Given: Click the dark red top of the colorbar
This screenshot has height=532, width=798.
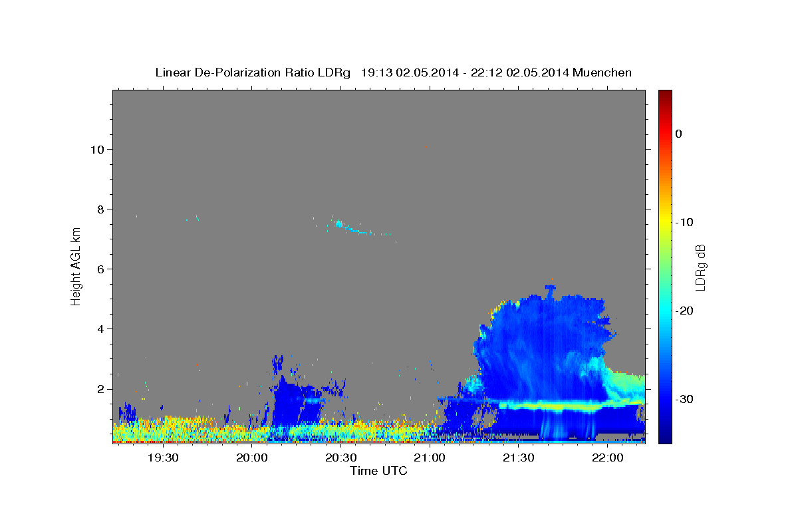Looking at the screenshot, I should pyautogui.click(x=665, y=96).
